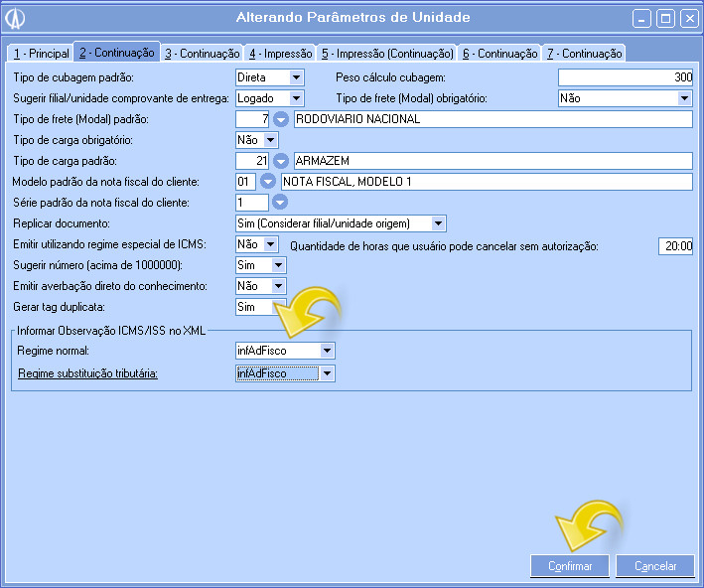Viewport: 704px width, 588px height.
Task: Maximize the Alterando Parâmetros de Unidade window
Action: point(665,19)
